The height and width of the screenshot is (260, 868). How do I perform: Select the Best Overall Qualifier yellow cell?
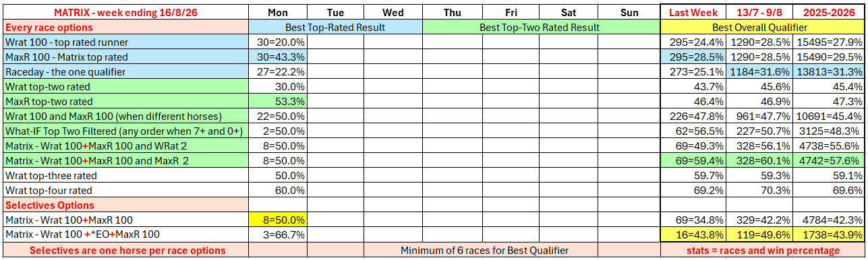coord(762,28)
